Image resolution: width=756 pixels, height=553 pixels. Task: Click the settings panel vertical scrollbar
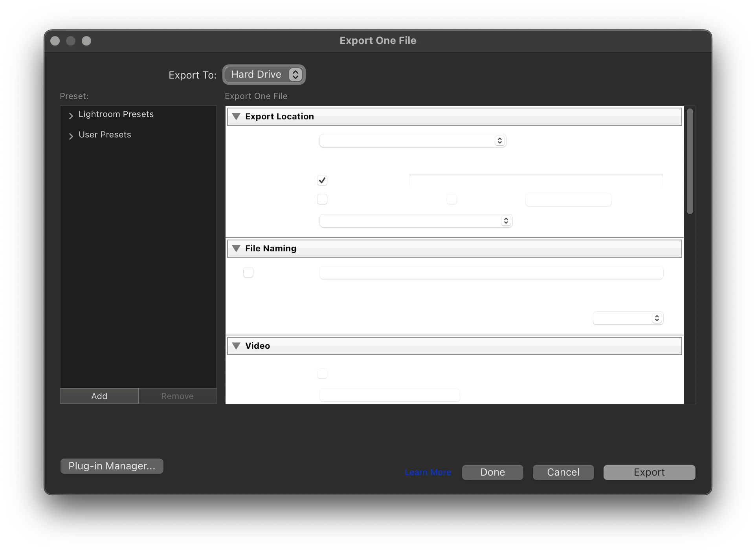pyautogui.click(x=690, y=162)
